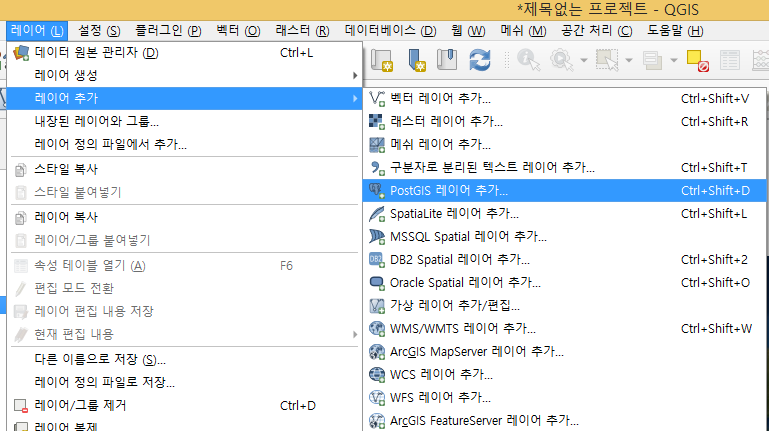
Task: Click the WMS/WMTS globe icon
Action: (x=377, y=329)
